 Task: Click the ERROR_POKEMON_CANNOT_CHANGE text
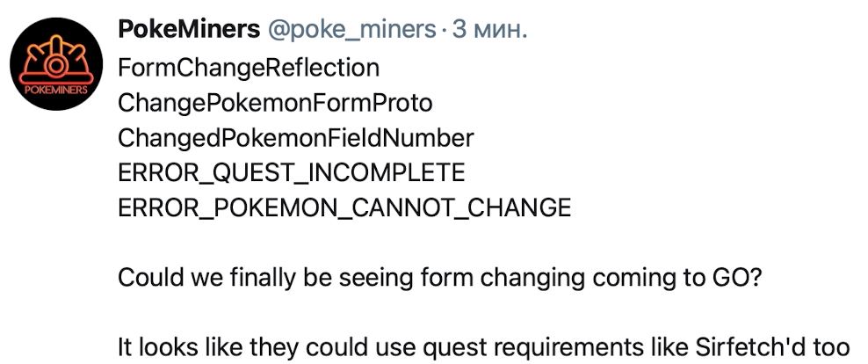click(x=344, y=208)
